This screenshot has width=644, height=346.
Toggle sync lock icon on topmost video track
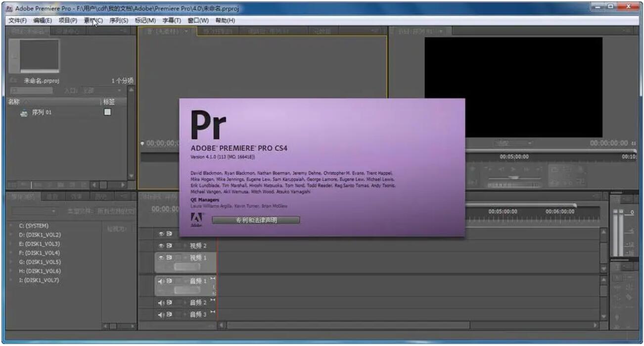tap(169, 234)
